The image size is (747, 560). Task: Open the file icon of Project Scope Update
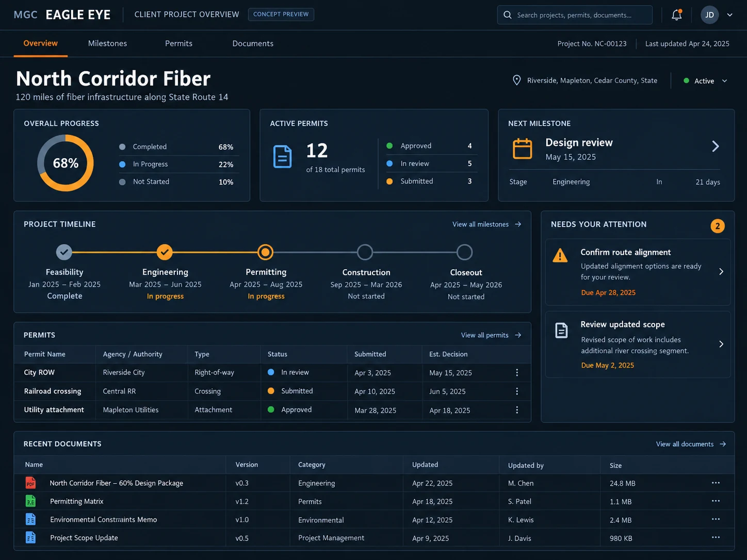(30, 537)
